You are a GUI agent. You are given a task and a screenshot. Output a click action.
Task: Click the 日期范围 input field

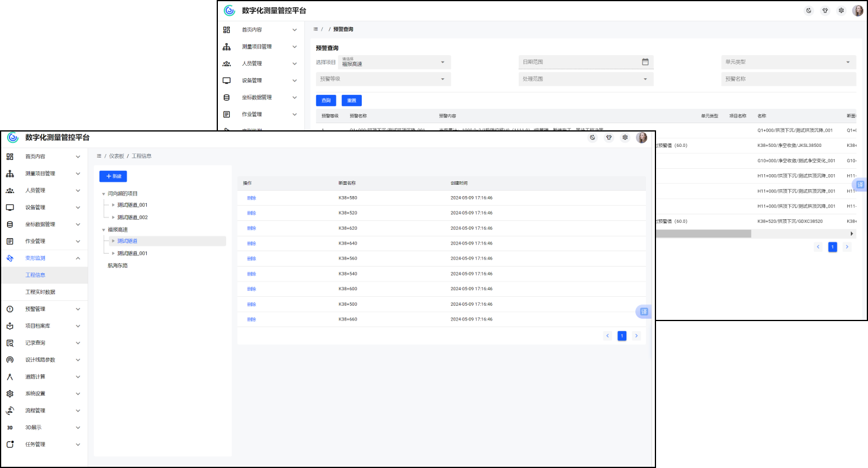(x=586, y=62)
